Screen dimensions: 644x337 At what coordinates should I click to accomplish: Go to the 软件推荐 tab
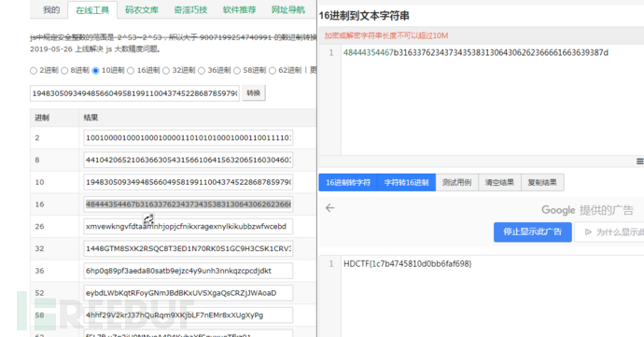pyautogui.click(x=239, y=10)
